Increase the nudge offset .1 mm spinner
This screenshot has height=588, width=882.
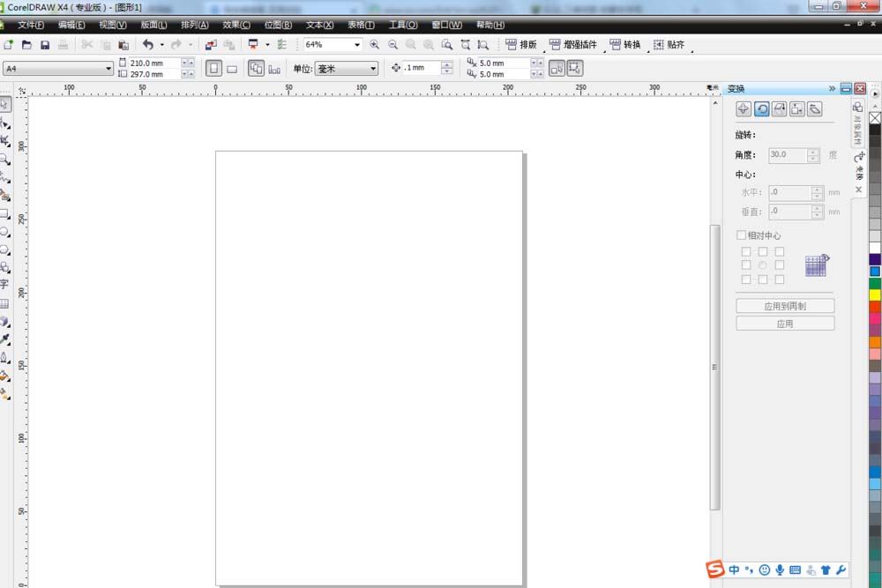(446, 64)
